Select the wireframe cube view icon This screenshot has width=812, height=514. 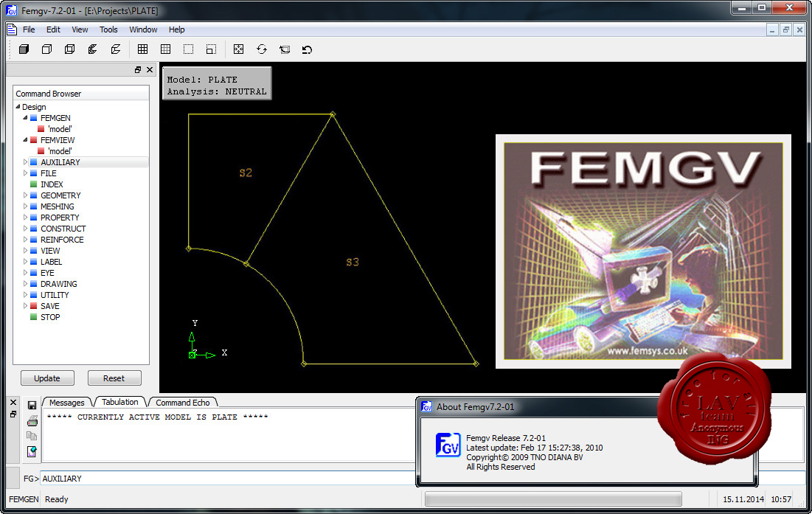(x=69, y=49)
